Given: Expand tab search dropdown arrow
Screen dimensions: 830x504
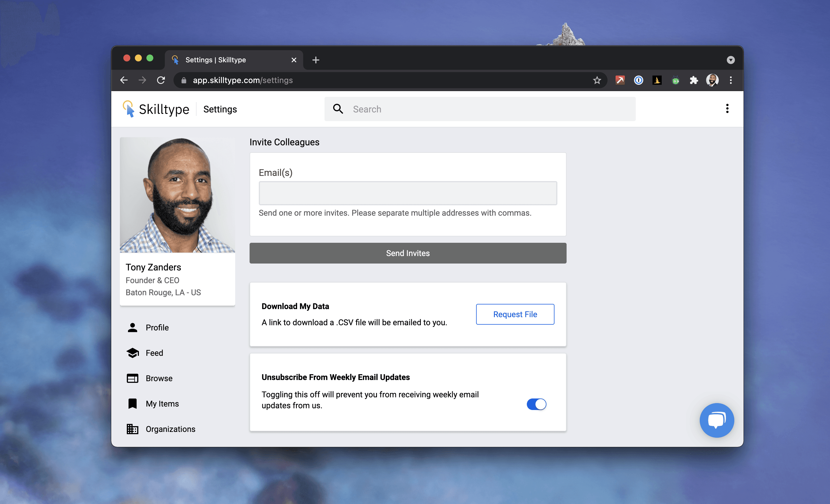Looking at the screenshot, I should [x=730, y=60].
